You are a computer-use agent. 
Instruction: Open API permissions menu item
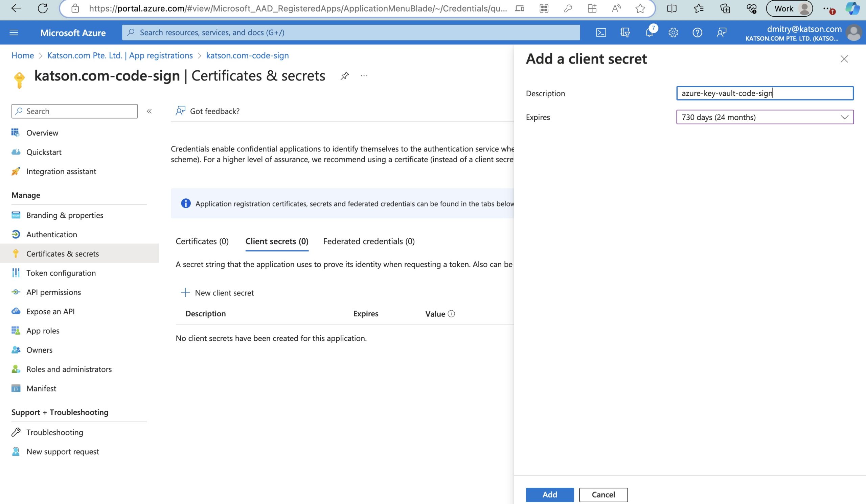pos(53,292)
